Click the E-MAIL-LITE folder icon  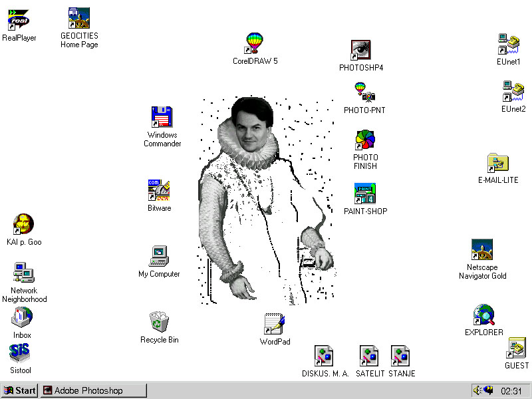(497, 164)
